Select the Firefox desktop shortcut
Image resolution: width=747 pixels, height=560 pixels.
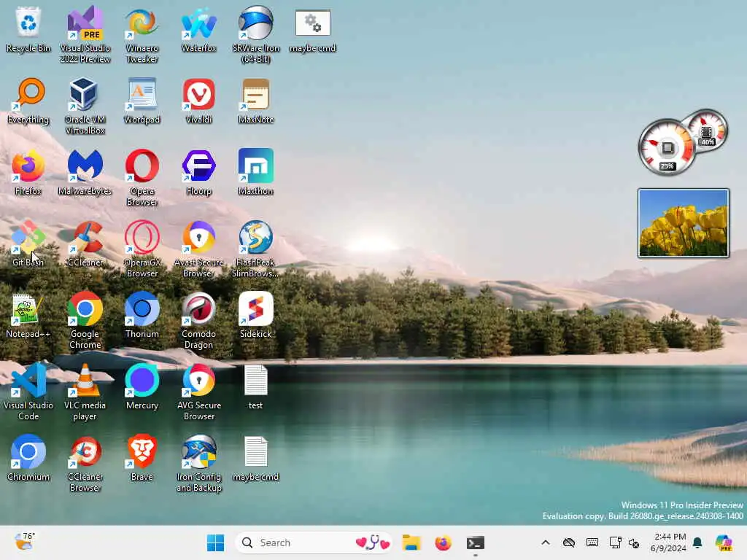pyautogui.click(x=28, y=172)
